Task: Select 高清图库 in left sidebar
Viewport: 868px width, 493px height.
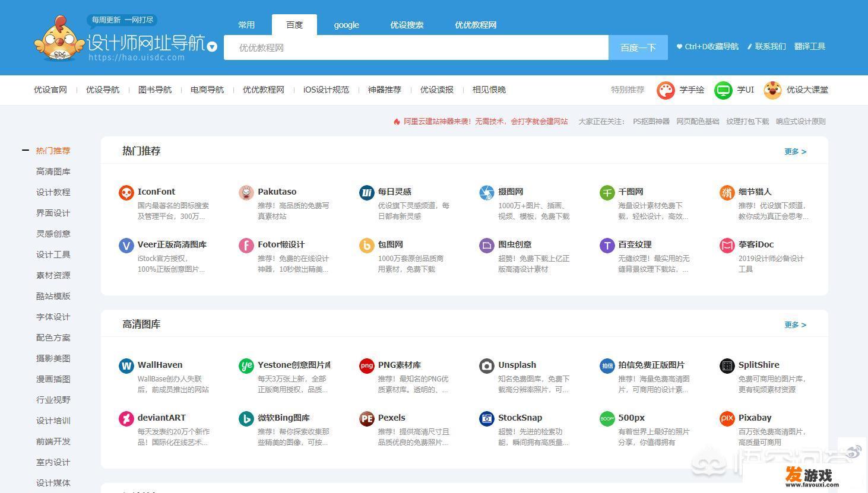Action: click(x=53, y=171)
